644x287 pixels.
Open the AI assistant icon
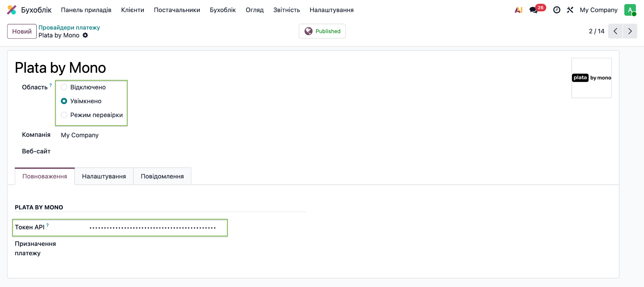pos(519,10)
